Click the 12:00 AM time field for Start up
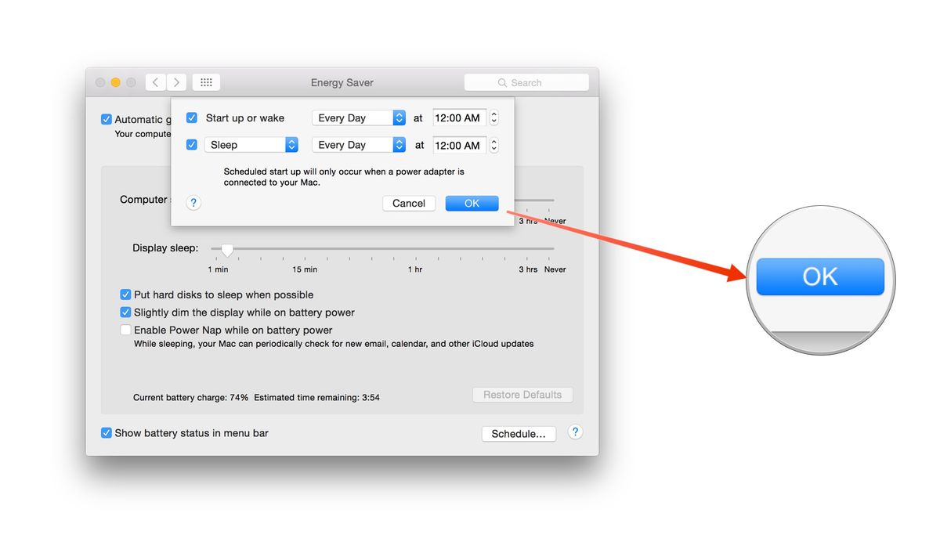The width and height of the screenshot is (940, 560). pos(458,117)
